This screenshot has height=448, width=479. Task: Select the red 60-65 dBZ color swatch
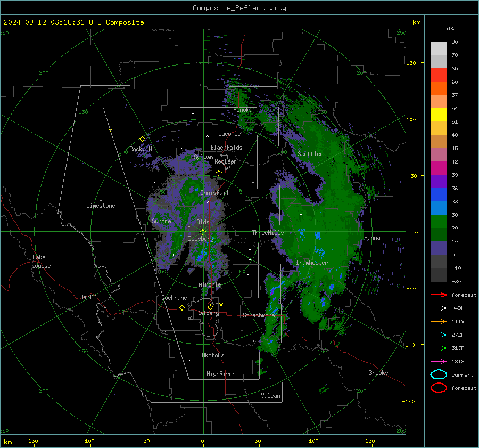tap(439, 75)
